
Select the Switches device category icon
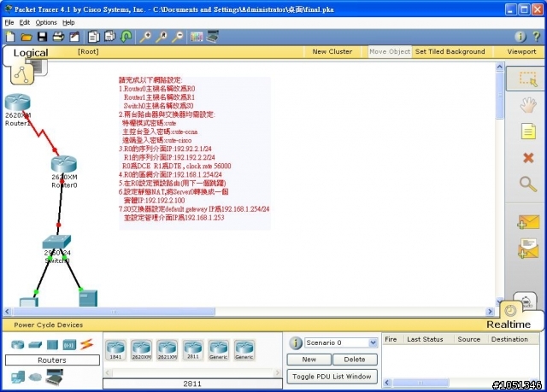pos(35,345)
